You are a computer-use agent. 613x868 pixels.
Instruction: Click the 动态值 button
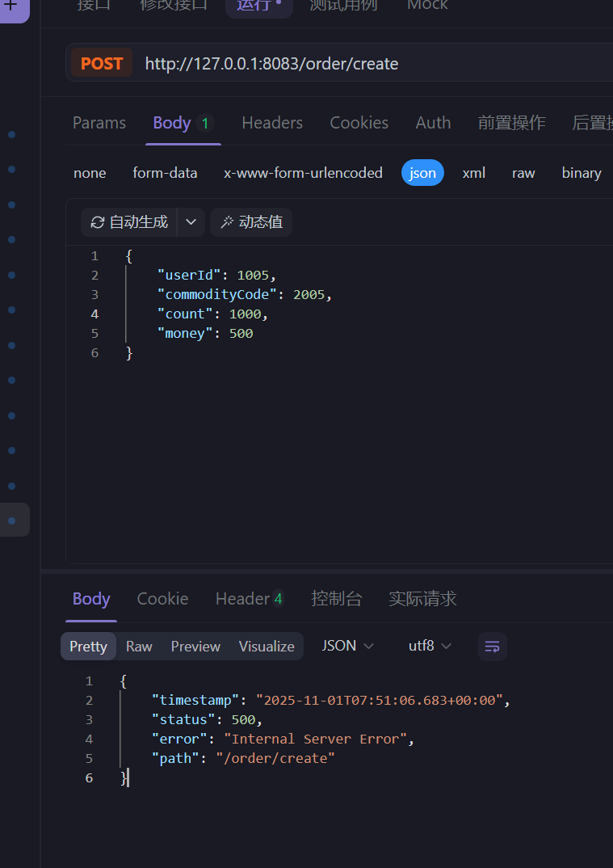251,222
